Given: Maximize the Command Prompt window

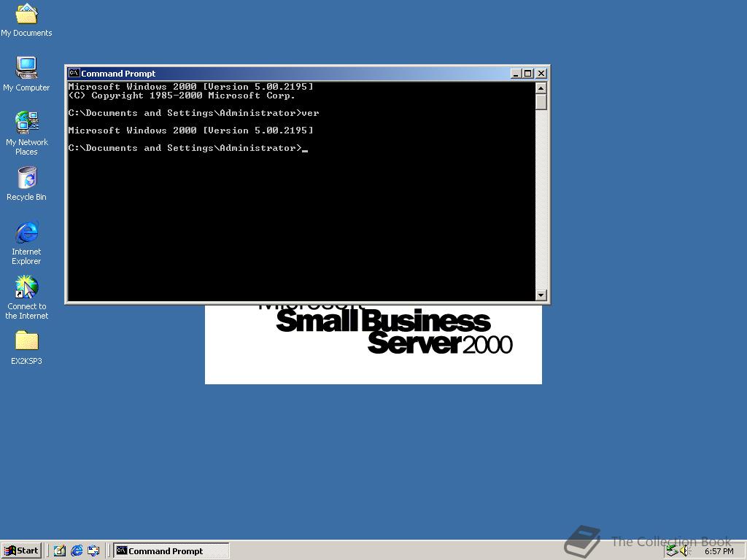Looking at the screenshot, I should [527, 74].
